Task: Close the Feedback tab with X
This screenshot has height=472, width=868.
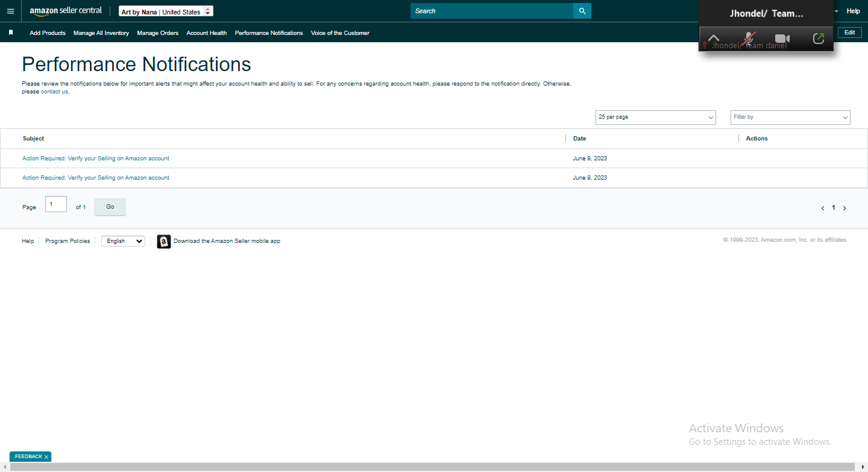Action: tap(46, 457)
